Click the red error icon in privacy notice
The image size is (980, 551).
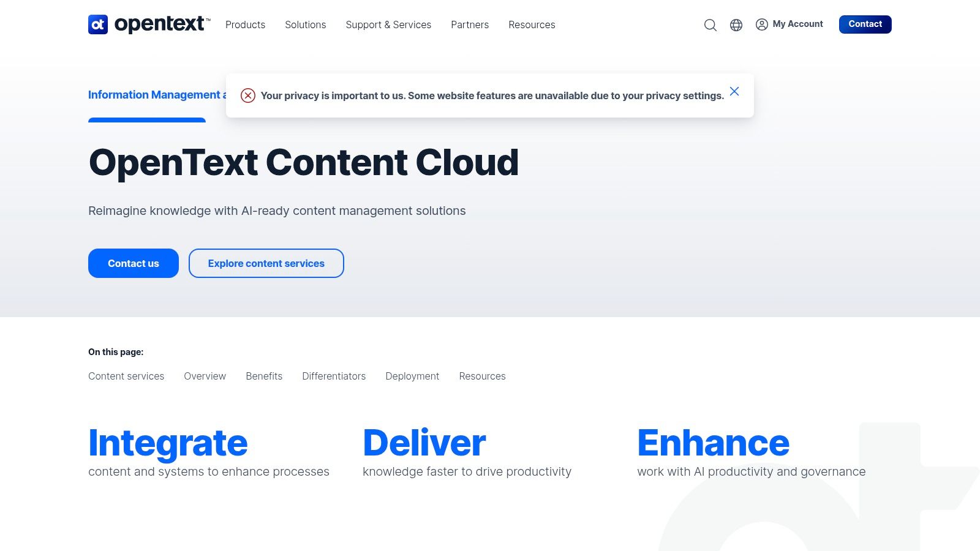(x=248, y=96)
